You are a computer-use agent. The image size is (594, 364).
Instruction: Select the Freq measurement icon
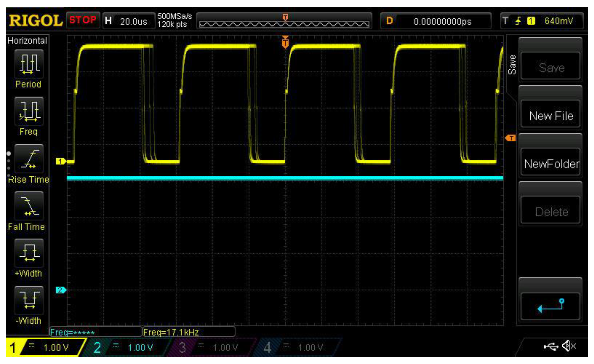29,112
